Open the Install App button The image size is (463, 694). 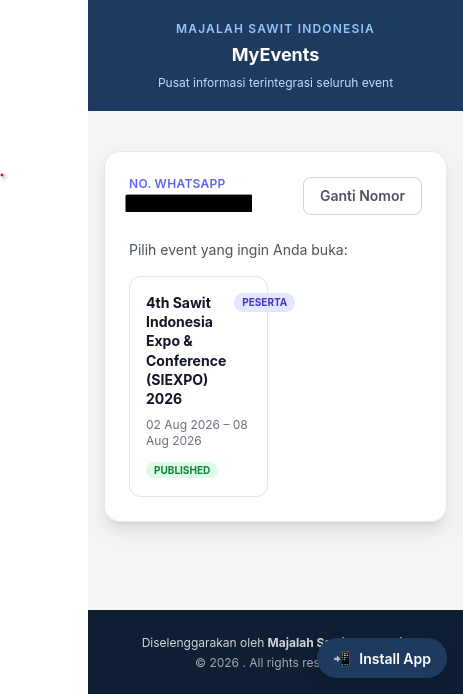pos(382,658)
